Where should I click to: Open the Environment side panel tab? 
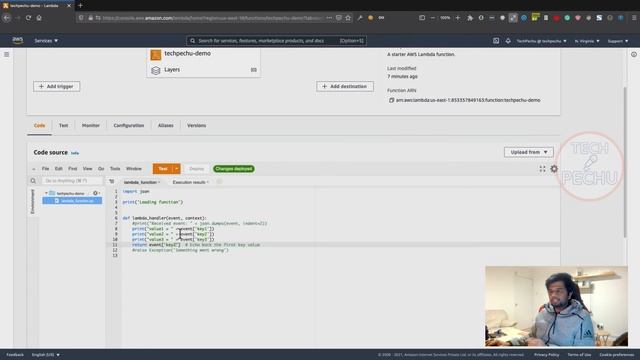(x=33, y=201)
